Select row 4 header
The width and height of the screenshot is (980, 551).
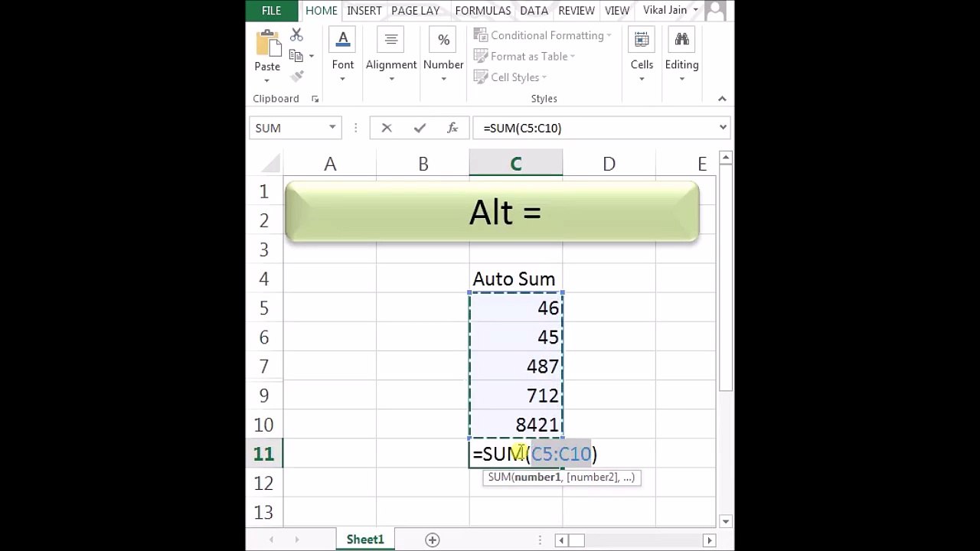pyautogui.click(x=264, y=279)
